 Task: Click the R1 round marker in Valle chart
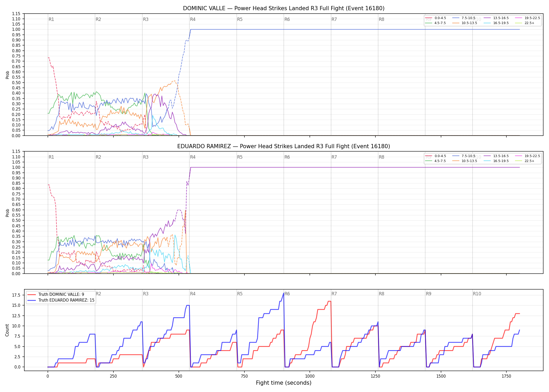click(51, 19)
